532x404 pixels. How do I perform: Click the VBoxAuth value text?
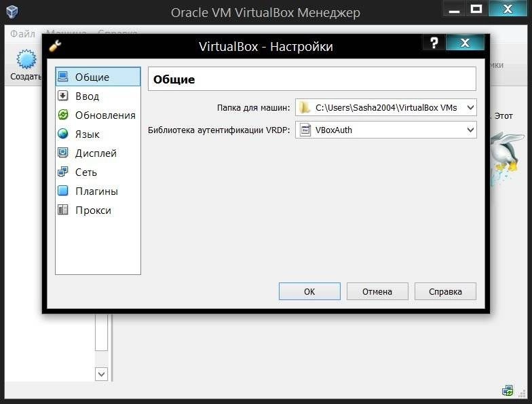(334, 130)
